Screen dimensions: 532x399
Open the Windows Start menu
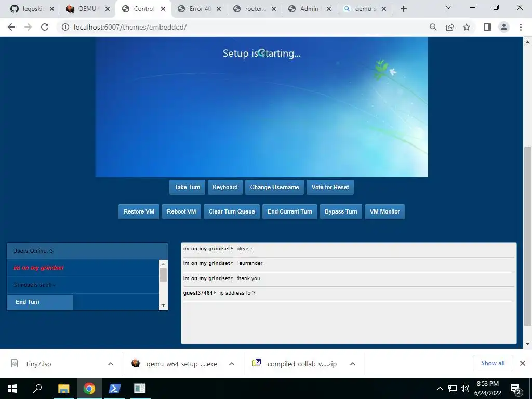click(x=12, y=389)
